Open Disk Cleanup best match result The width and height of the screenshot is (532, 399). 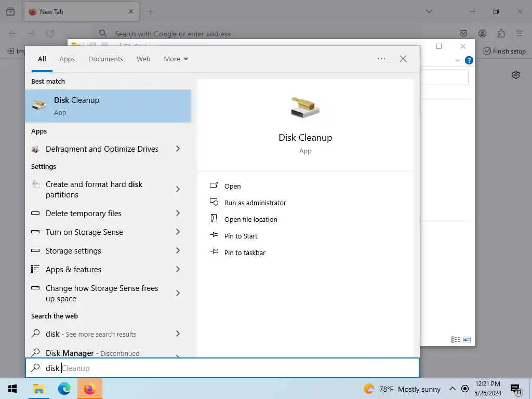click(108, 106)
